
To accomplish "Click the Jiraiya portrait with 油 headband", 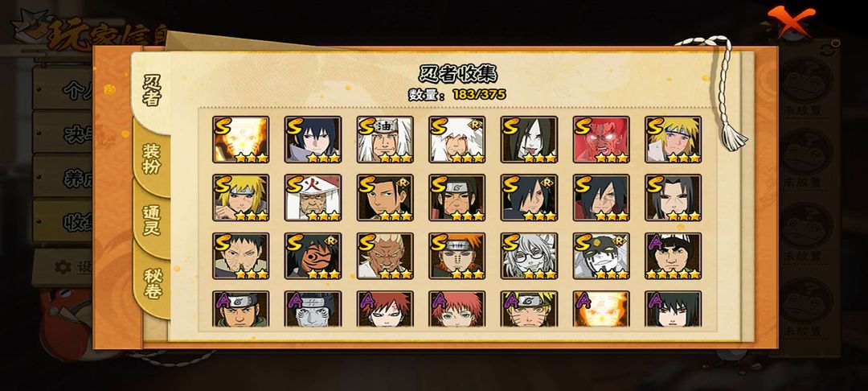I will click(385, 139).
